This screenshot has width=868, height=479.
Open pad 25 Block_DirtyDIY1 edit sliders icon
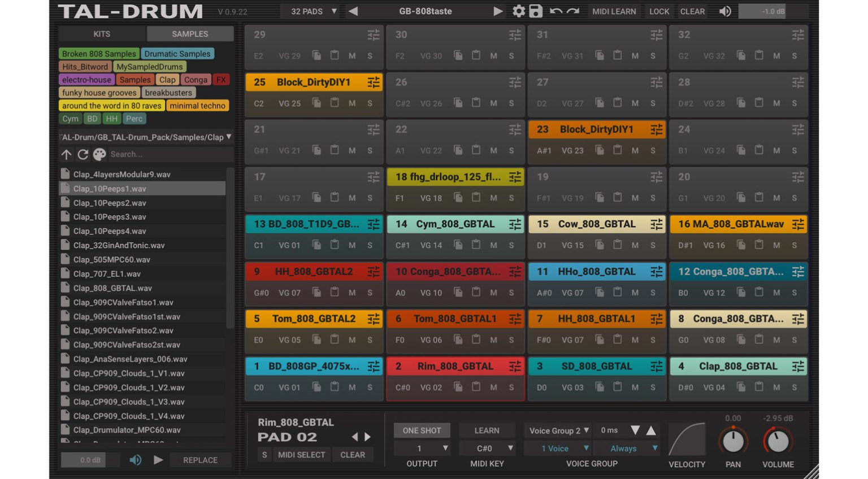(x=372, y=82)
